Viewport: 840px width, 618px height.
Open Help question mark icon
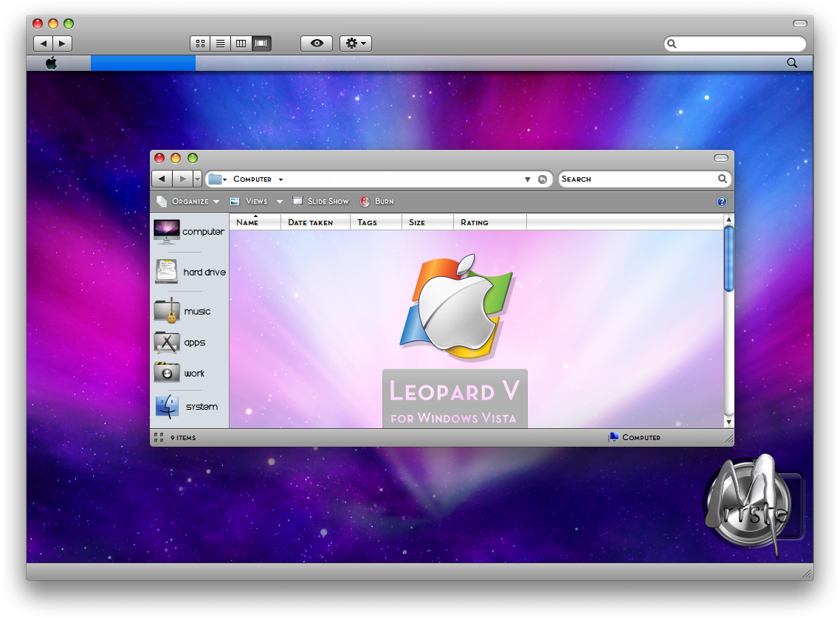pos(722,202)
